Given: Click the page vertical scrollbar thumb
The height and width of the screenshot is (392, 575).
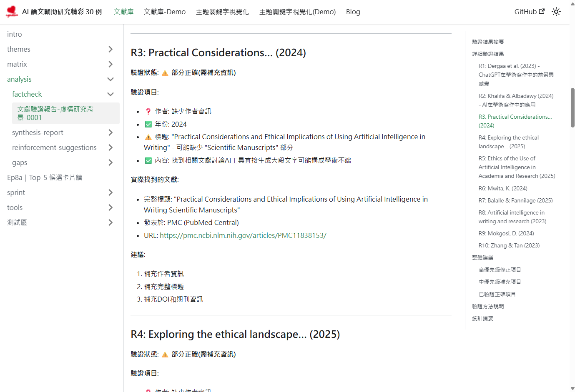Looking at the screenshot, I should click(572, 107).
